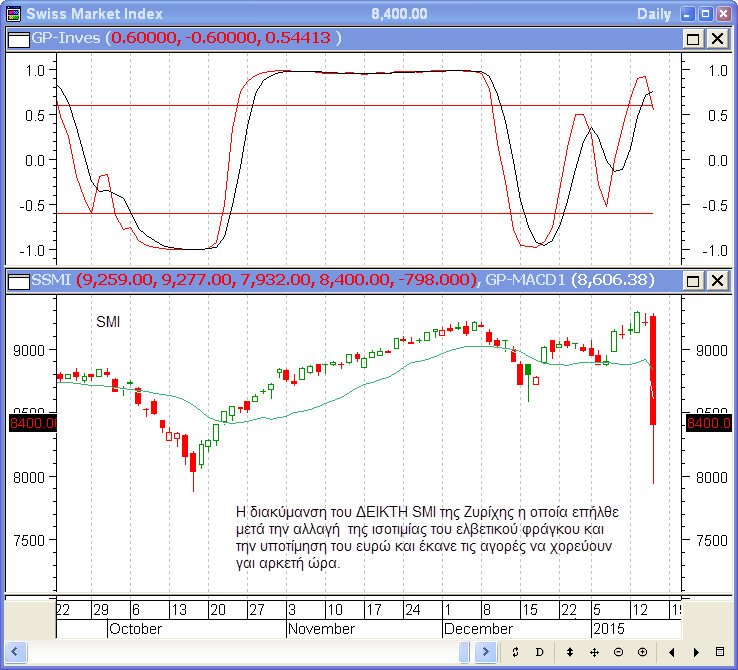Image resolution: width=738 pixels, height=670 pixels.
Task: Click the horizontal scrollbar thumb
Action: [x=464, y=652]
